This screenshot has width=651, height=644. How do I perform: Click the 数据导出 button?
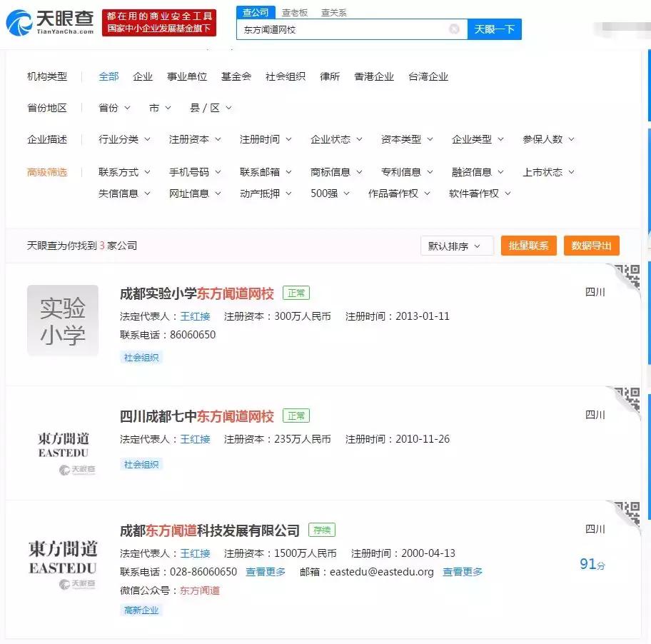(591, 245)
